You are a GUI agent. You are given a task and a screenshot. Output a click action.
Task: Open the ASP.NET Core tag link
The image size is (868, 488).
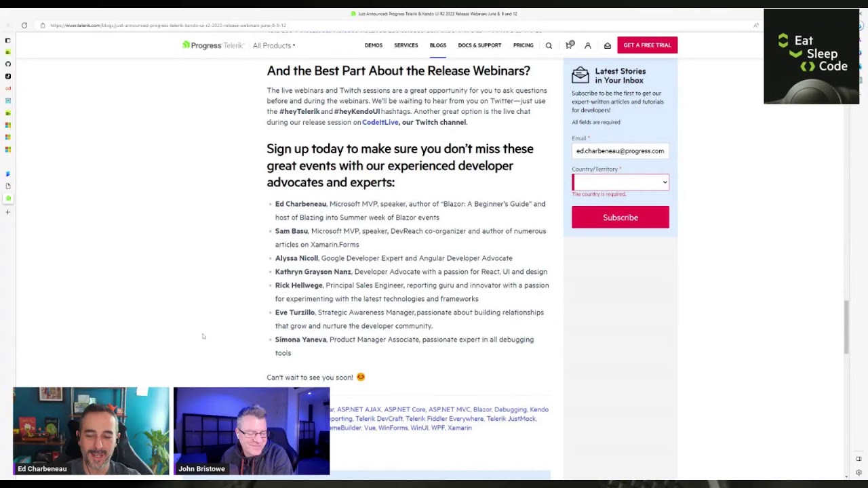[x=405, y=409]
